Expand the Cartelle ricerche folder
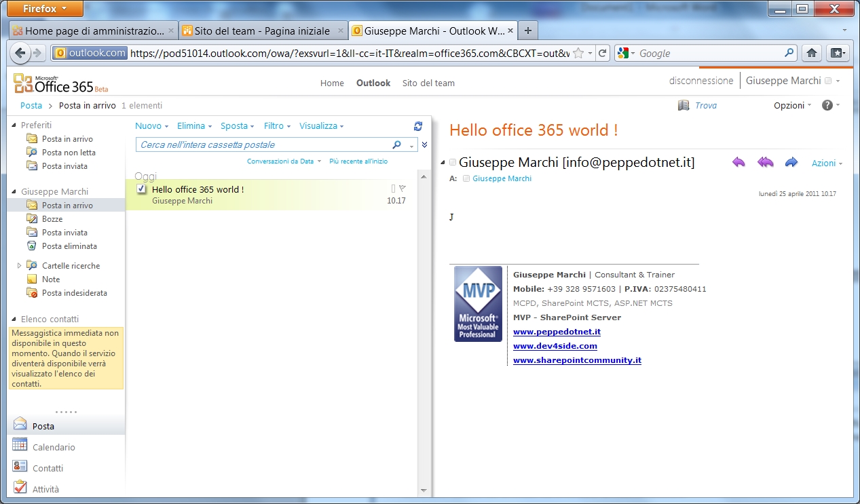The height and width of the screenshot is (504, 860). pos(19,265)
